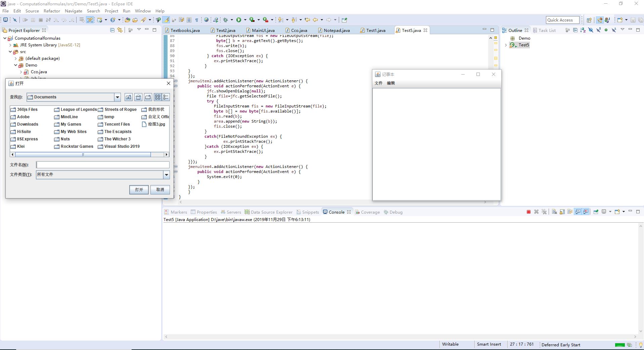
Task: Switch file dialog to Details view
Action: click(x=166, y=97)
